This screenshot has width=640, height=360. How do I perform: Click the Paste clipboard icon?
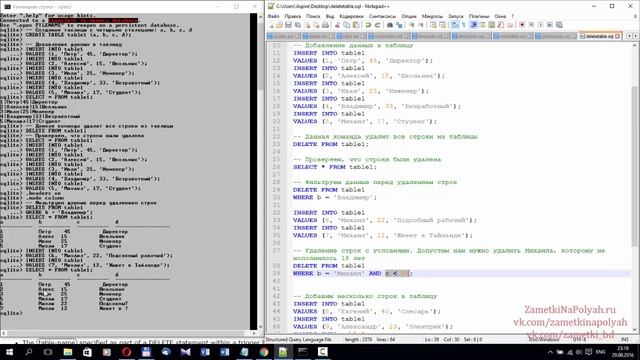point(356,25)
